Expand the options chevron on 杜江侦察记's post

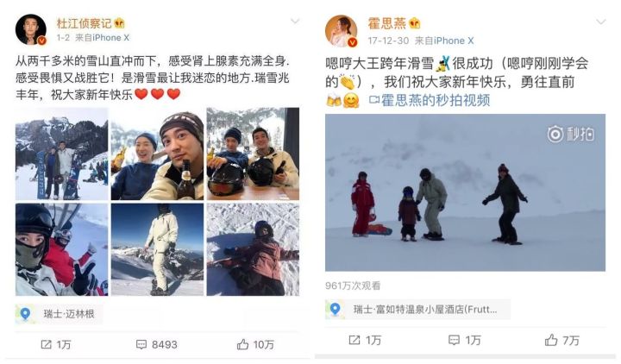pos(295,21)
